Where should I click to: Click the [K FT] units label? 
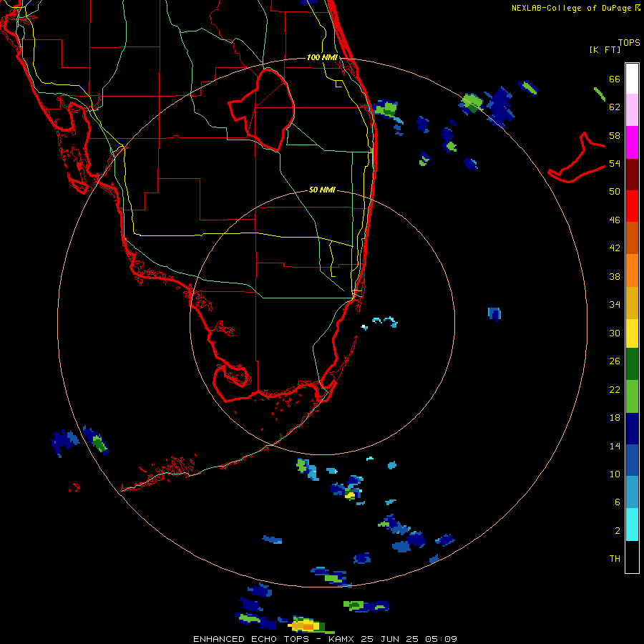(605, 50)
